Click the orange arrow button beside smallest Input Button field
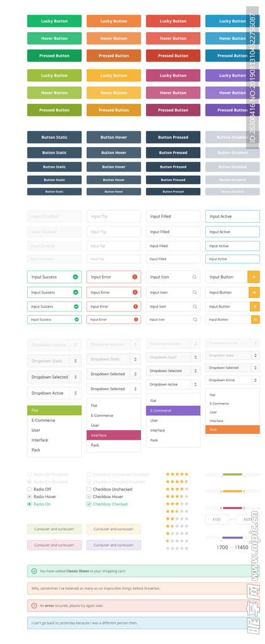The width and height of the screenshot is (265, 644). 256,319
